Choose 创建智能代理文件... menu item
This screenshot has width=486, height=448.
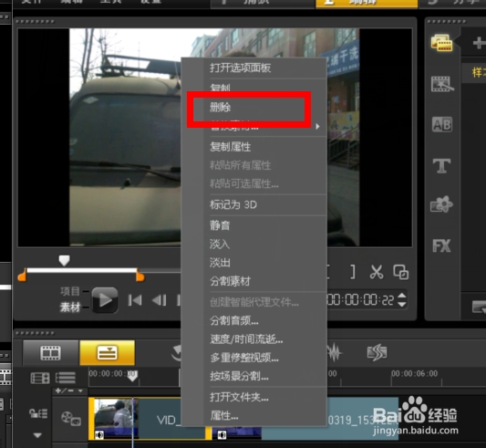click(253, 302)
